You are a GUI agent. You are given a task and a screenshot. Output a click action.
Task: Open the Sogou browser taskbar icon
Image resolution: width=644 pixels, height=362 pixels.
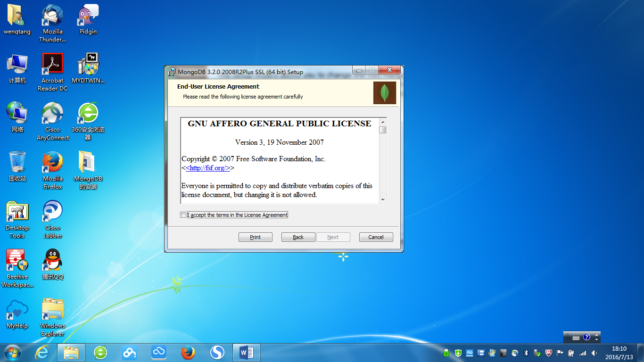pos(217,353)
